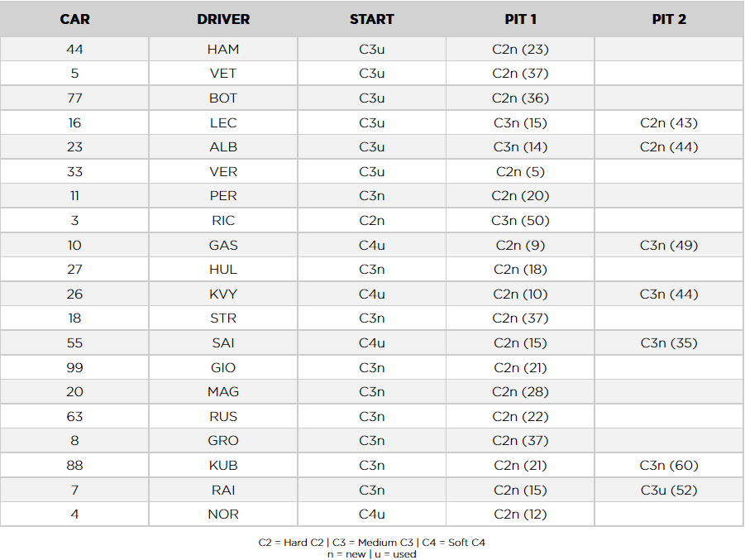This screenshot has width=745, height=560.
Task: Click LEC's C2n (43) second pit cell
Action: point(669,122)
